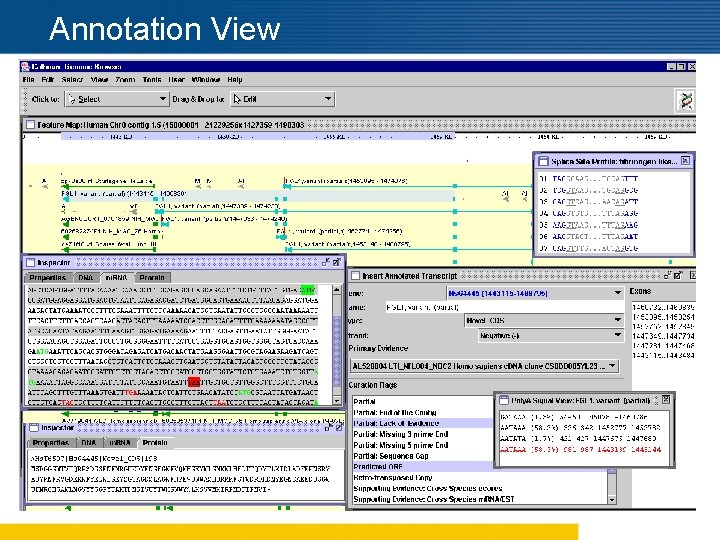Close the Splice Site Profile window
Viewport: 720px width, 540px height.
pyautogui.click(x=685, y=161)
